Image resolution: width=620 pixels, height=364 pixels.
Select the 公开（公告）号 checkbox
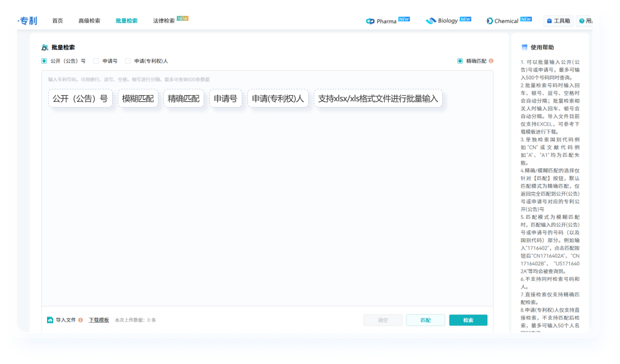(x=44, y=61)
